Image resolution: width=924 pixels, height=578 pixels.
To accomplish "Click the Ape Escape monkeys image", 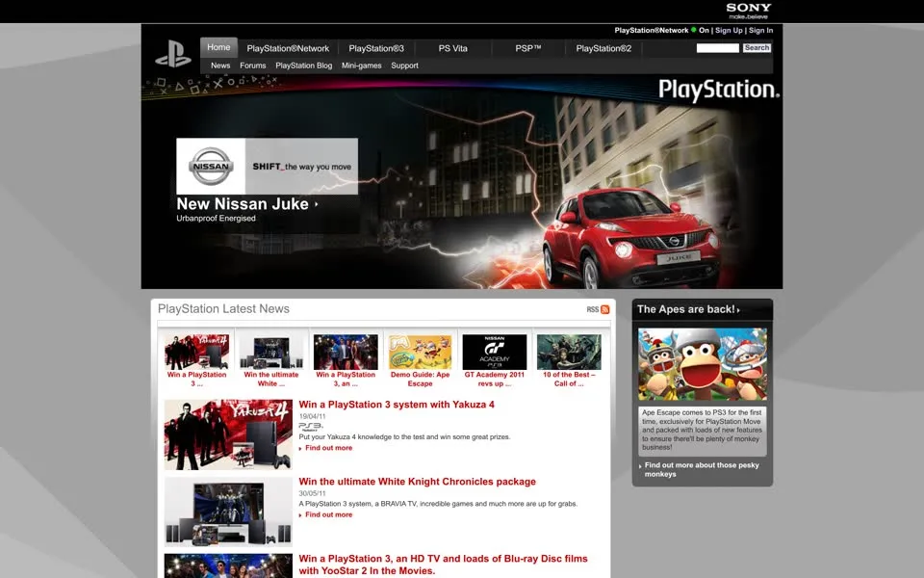I will click(x=703, y=364).
